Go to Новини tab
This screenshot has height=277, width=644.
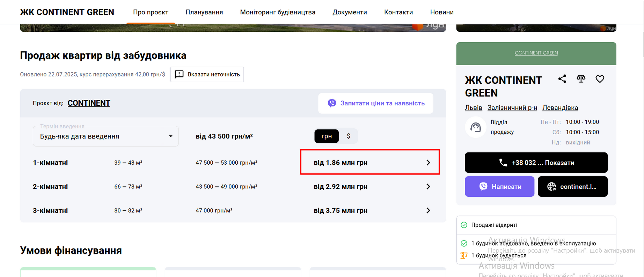(x=442, y=12)
